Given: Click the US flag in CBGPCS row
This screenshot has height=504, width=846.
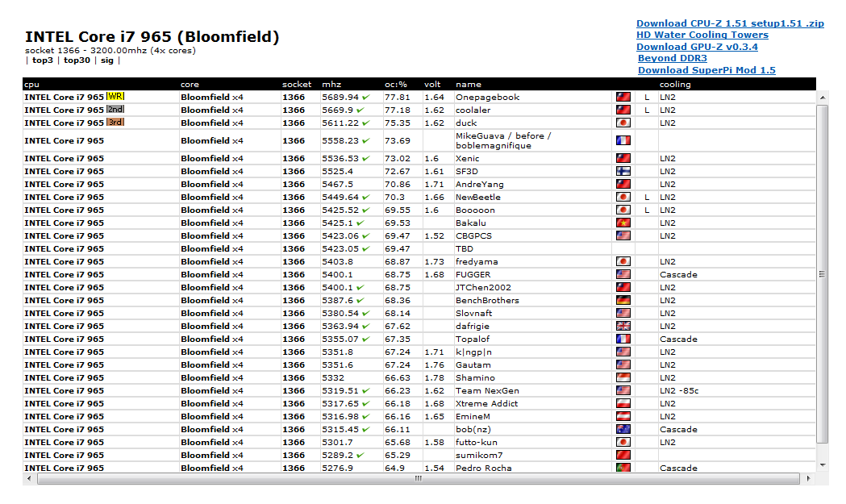Looking at the screenshot, I should (x=623, y=235).
